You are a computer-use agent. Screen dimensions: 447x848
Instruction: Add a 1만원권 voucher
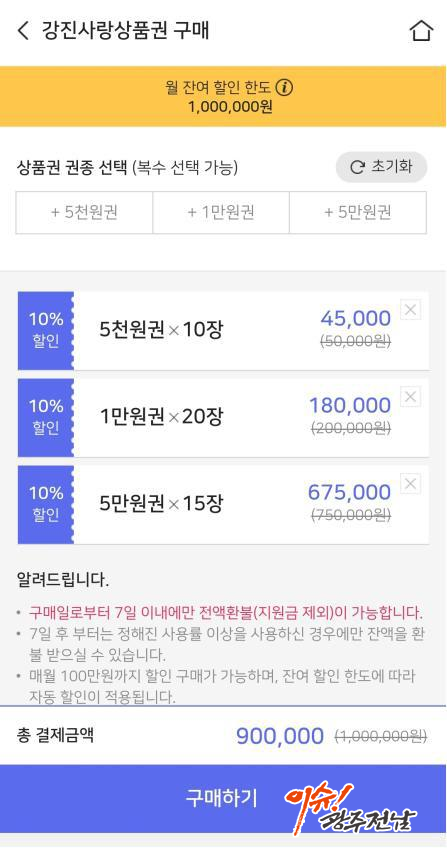[221, 213]
